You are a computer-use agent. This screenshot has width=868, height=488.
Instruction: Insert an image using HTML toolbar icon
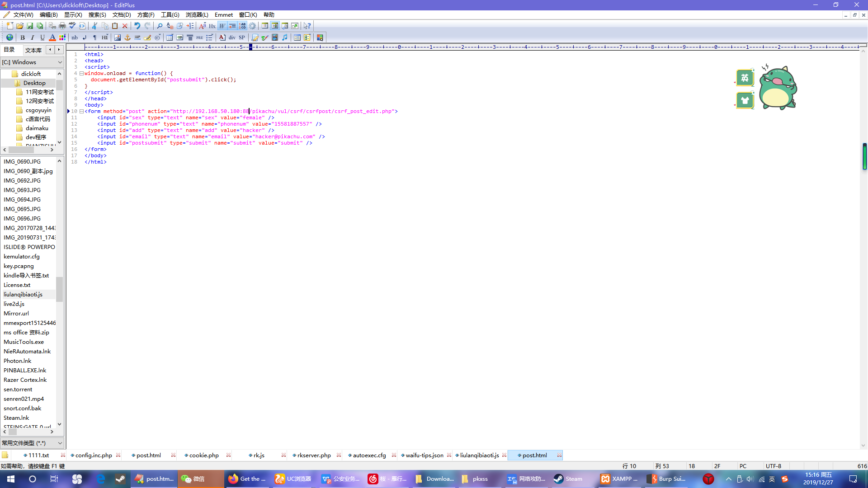point(118,38)
